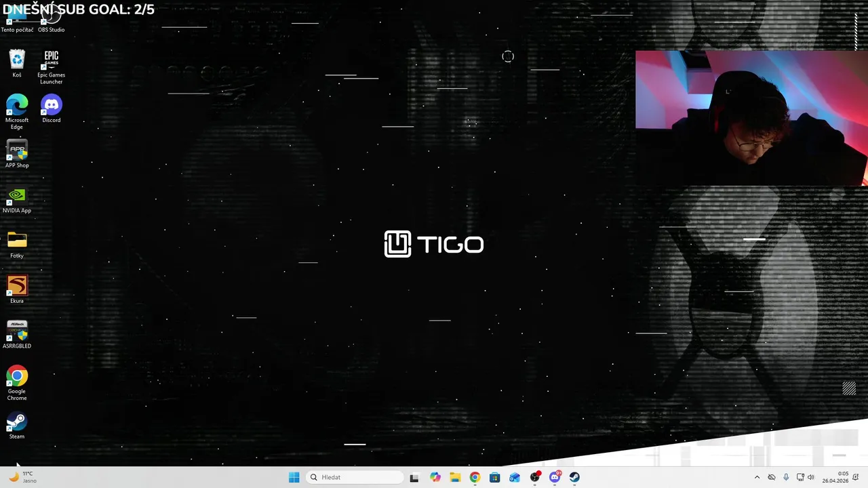Open Google Chrome from the taskbar
This screenshot has height=488, width=868.
[475, 477]
